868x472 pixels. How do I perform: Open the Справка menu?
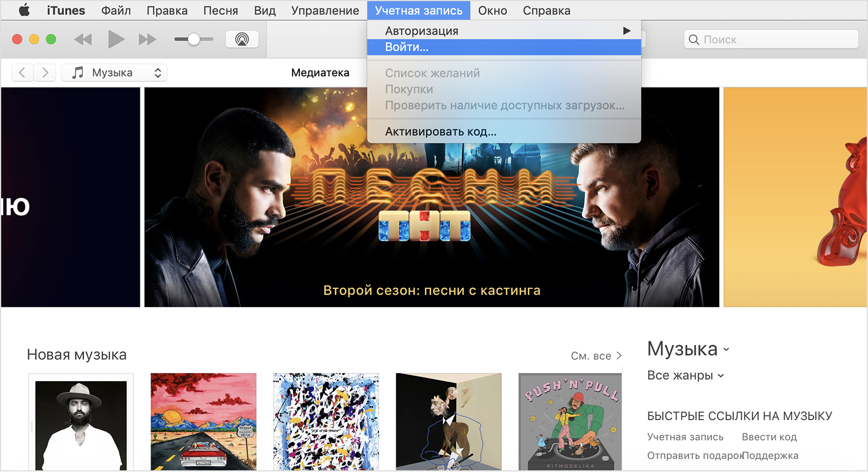[x=546, y=11]
